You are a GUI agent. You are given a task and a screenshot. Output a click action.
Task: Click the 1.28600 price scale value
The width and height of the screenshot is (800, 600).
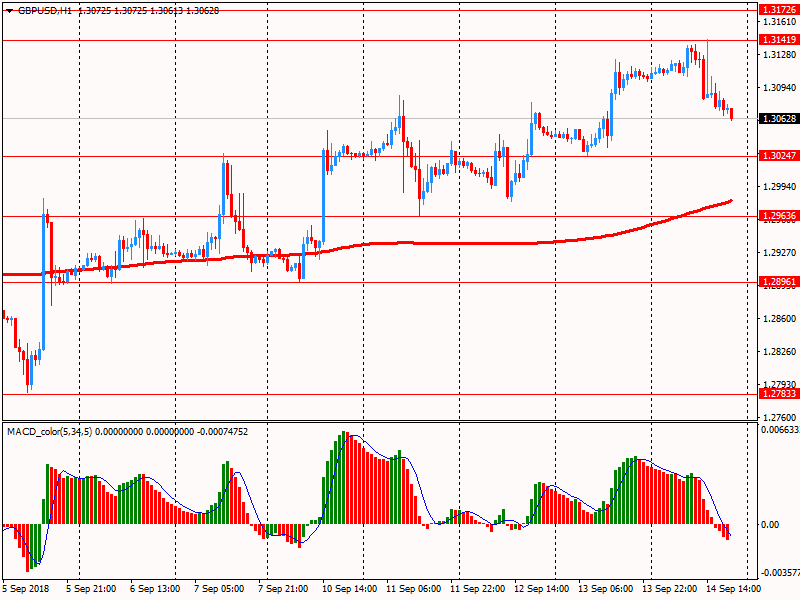[x=780, y=318]
